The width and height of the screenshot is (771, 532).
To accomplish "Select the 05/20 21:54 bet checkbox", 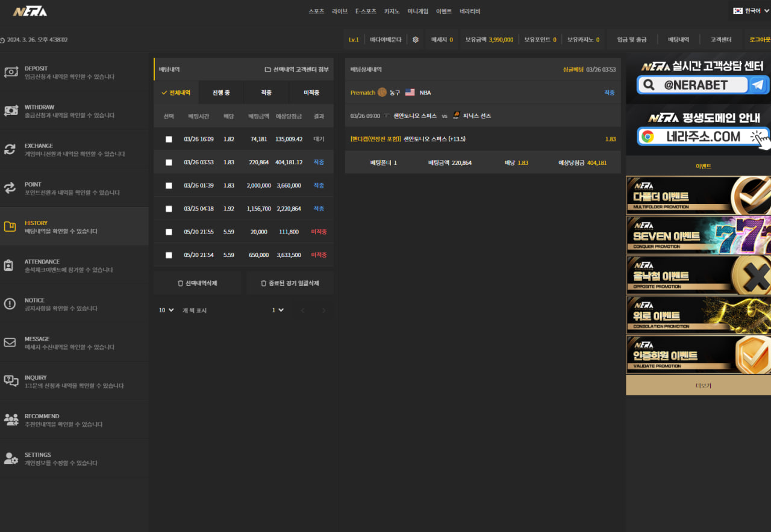I will (x=169, y=255).
